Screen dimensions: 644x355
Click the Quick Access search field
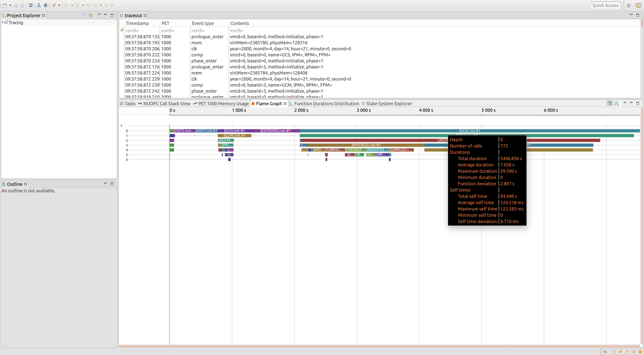606,5
